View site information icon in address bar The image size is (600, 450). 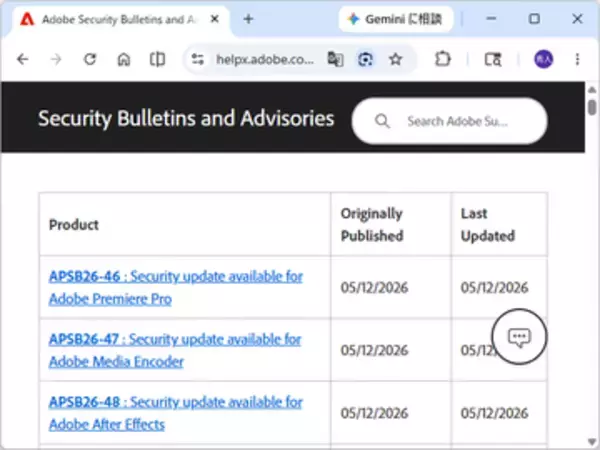(198, 59)
